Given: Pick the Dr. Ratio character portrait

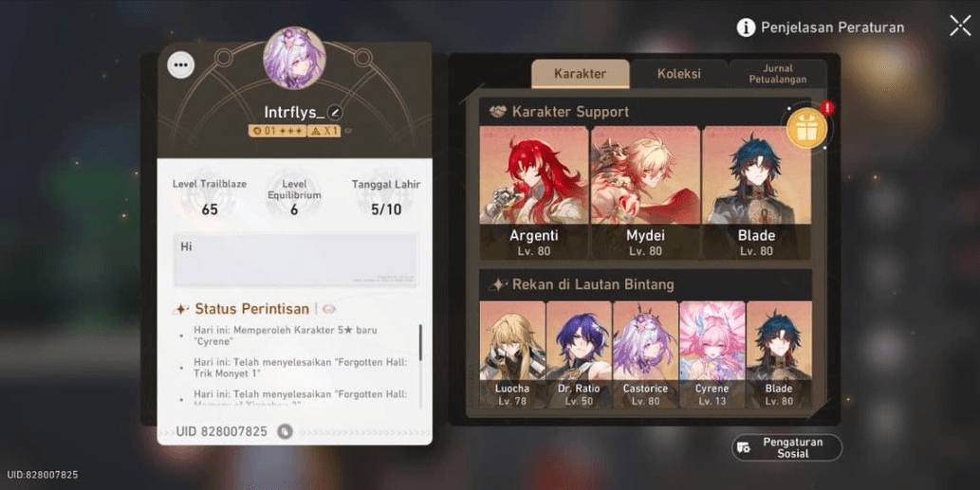Looking at the screenshot, I should pyautogui.click(x=579, y=354).
